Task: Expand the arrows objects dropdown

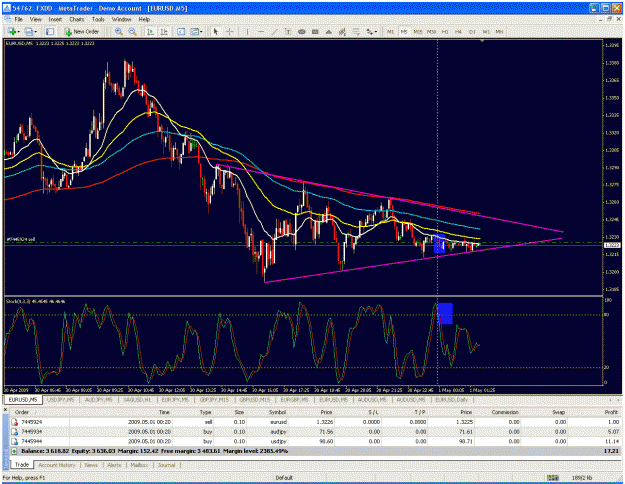Action: (376, 32)
